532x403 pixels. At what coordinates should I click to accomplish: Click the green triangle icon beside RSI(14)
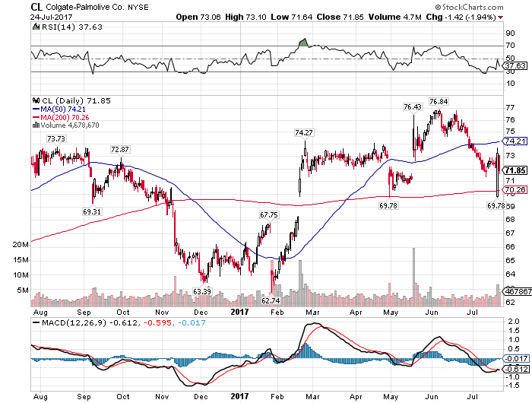36,27
